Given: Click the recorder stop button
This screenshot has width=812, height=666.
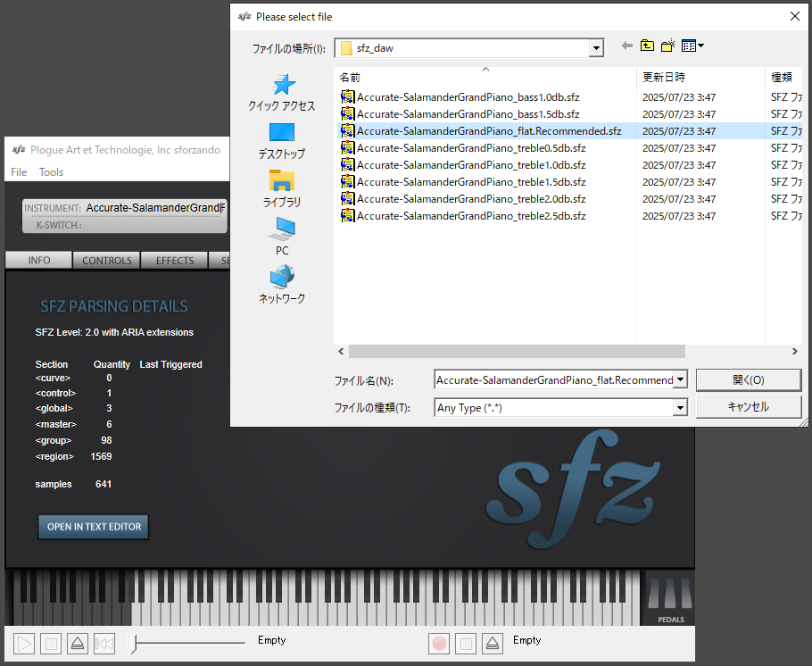Looking at the screenshot, I should 466,644.
